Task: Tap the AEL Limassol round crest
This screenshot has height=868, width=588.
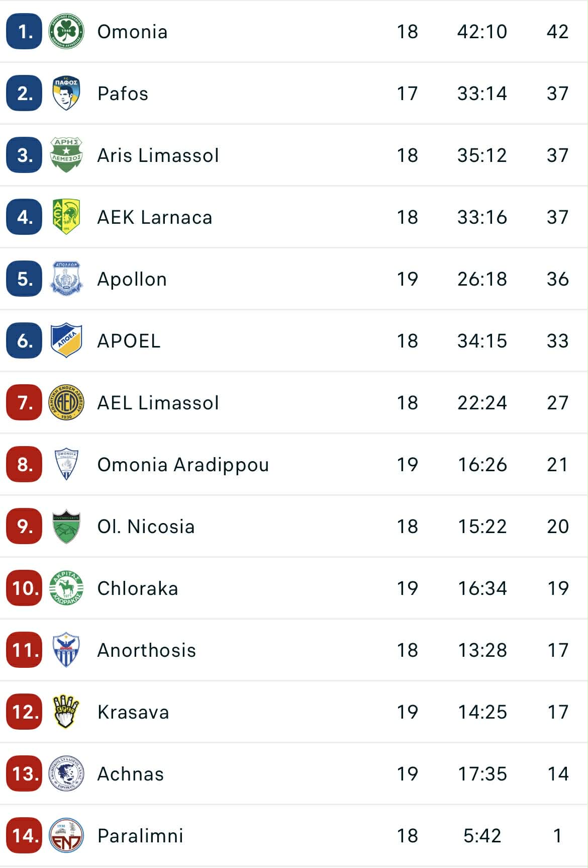Action: [66, 403]
